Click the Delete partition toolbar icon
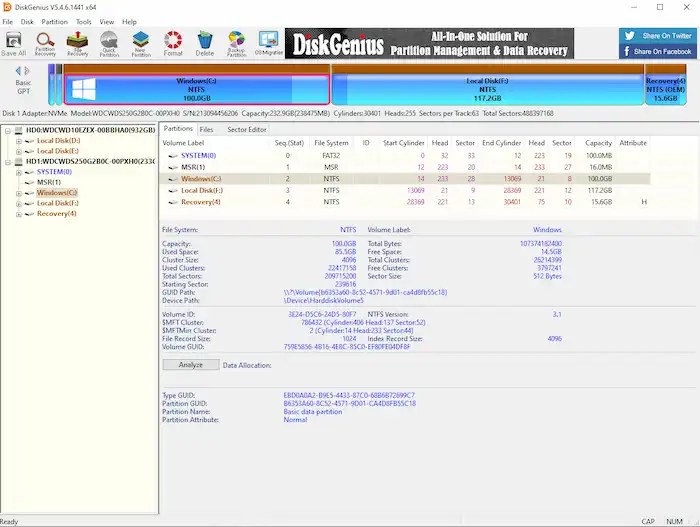Image resolution: width=700 pixels, height=527 pixels. tap(204, 44)
